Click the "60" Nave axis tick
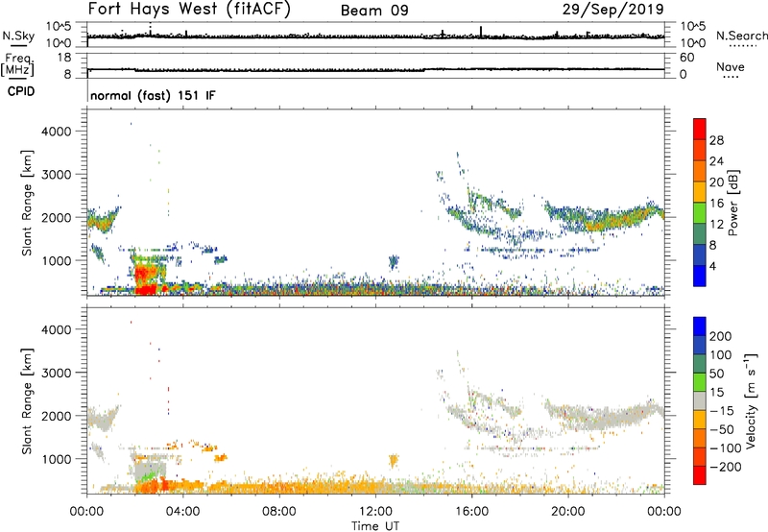The height and width of the screenshot is (532, 768). pyautogui.click(x=686, y=58)
